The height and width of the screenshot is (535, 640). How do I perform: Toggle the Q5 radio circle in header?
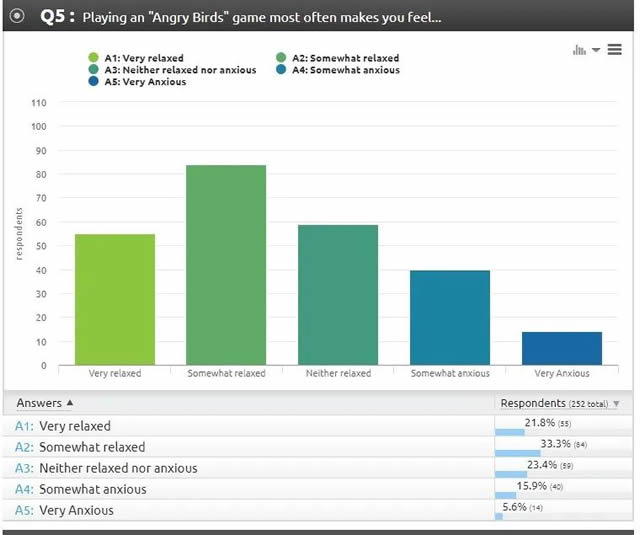[x=17, y=17]
